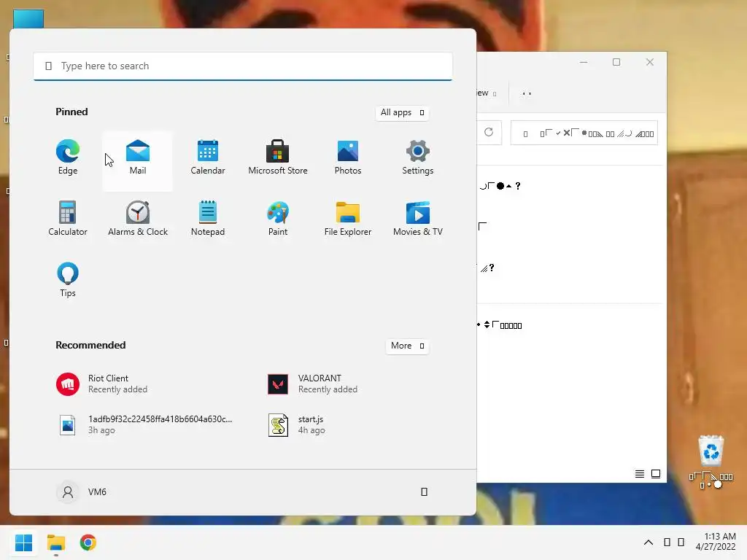Show hidden system tray icons

coord(649,542)
